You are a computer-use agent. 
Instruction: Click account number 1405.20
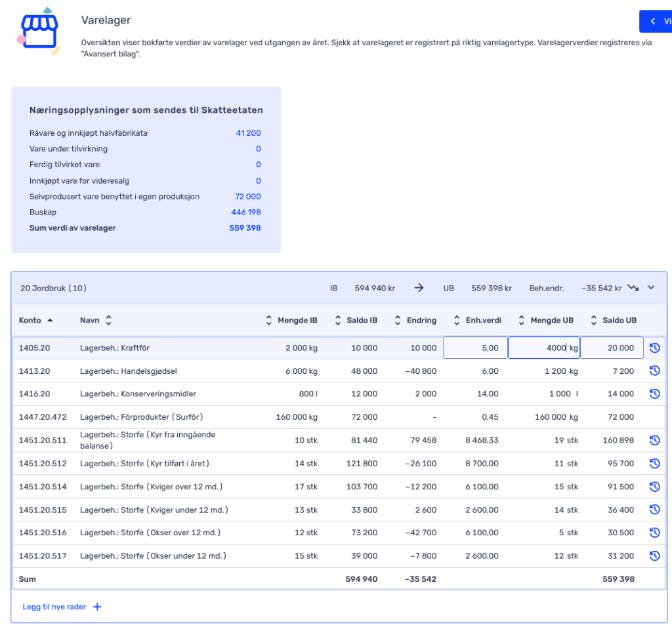[34, 348]
